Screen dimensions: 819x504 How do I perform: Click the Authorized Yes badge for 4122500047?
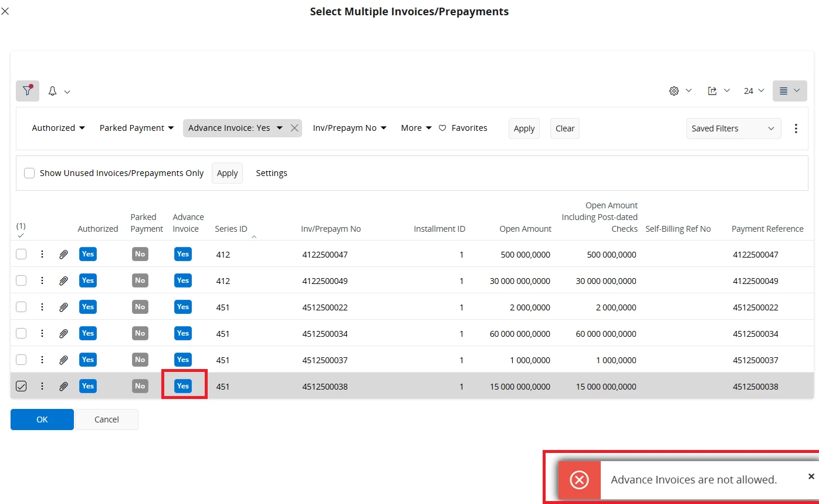pyautogui.click(x=88, y=254)
